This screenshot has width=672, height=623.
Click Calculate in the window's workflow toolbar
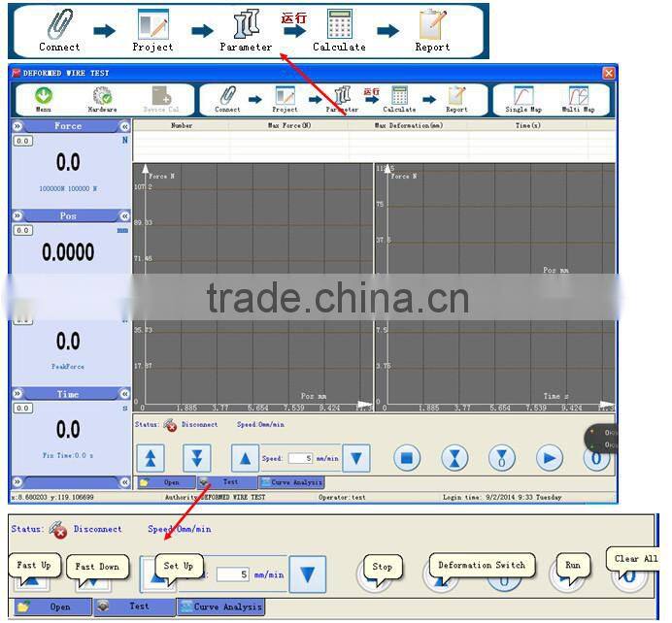point(399,95)
